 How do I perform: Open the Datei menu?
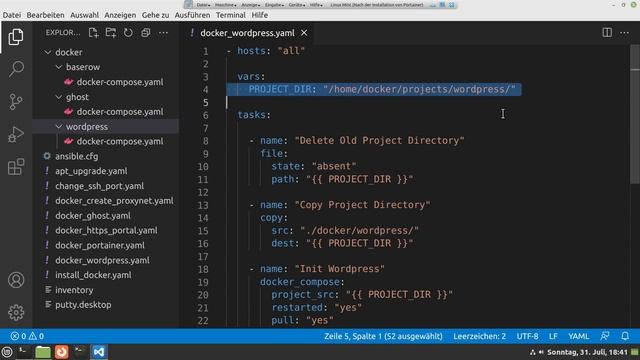click(x=12, y=15)
